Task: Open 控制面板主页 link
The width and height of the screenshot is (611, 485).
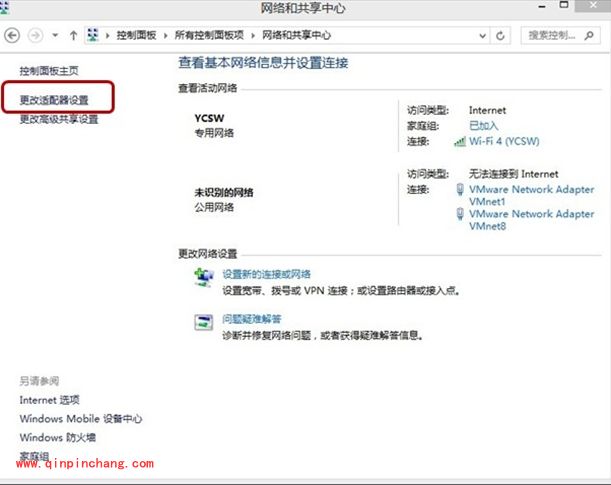Action: (49, 71)
